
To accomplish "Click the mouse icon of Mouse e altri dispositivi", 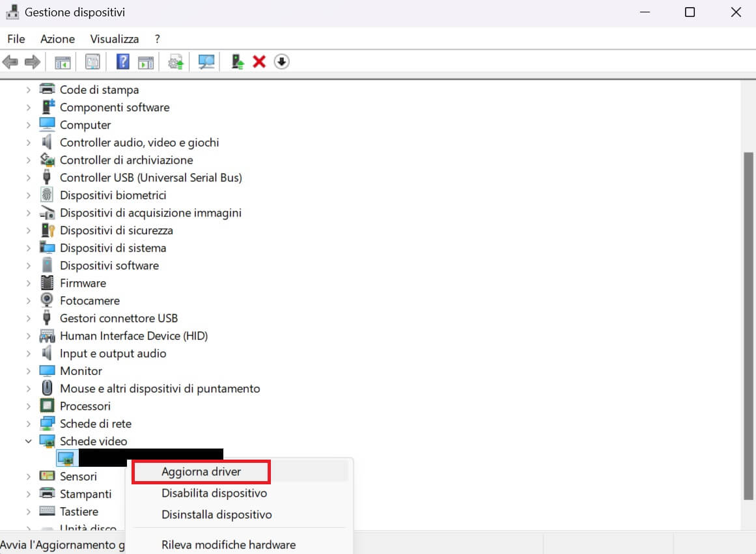I will click(x=47, y=387).
